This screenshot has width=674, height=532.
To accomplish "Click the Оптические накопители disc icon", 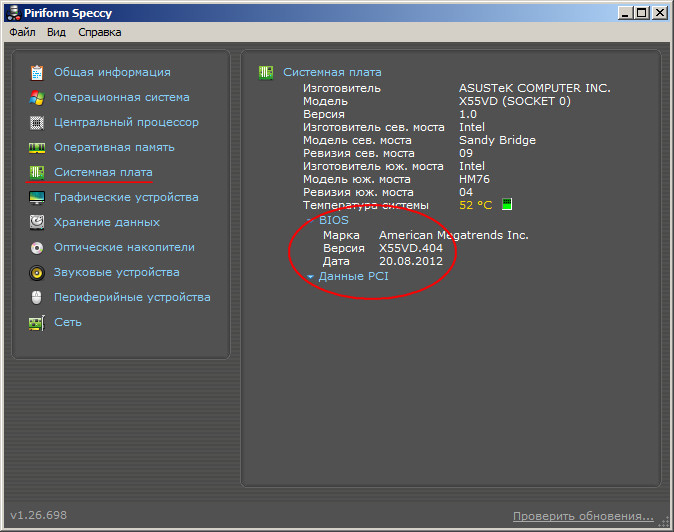I will (x=37, y=248).
